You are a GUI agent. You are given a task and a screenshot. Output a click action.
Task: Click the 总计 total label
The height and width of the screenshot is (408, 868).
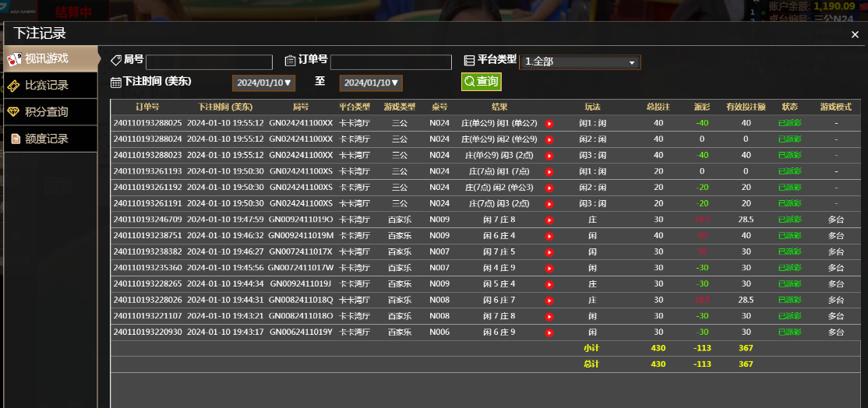click(591, 364)
